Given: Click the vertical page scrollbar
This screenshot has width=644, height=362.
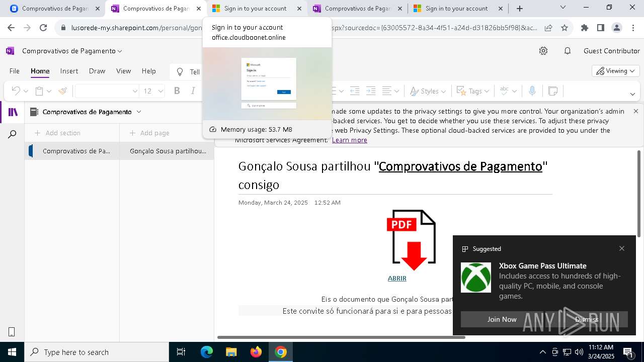Looking at the screenshot, I should click(x=639, y=194).
